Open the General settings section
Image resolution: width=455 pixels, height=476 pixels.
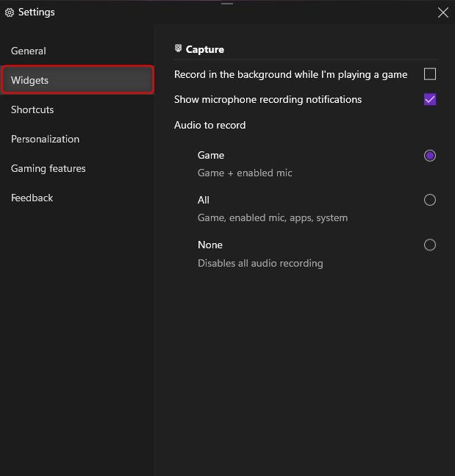[77, 51]
